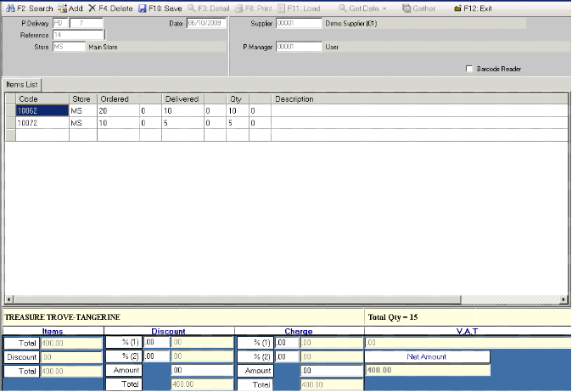Click the F2 Search toolbar icon
Viewport: 572px width, 392px height.
click(9, 8)
